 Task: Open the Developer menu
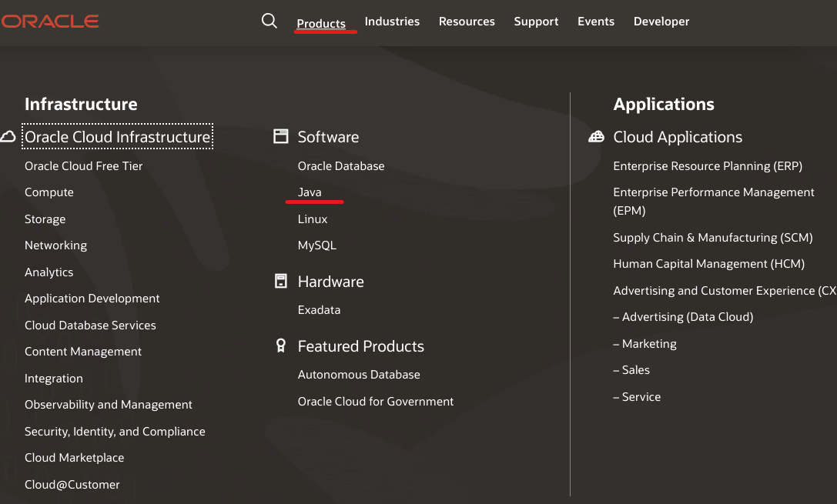point(661,22)
